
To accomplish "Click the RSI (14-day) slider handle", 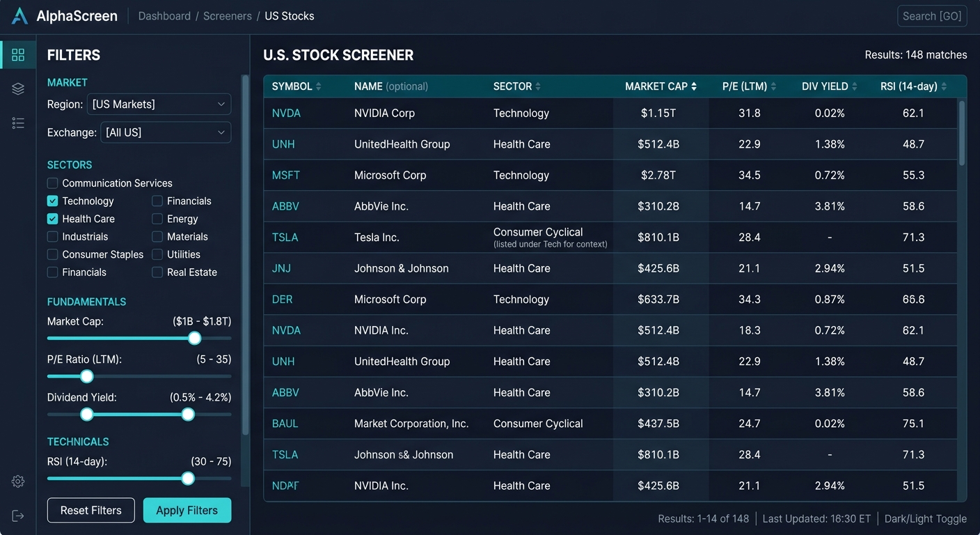I will coord(188,479).
